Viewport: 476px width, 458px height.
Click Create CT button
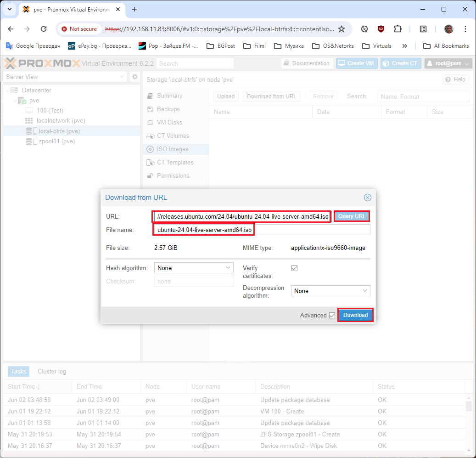[401, 63]
